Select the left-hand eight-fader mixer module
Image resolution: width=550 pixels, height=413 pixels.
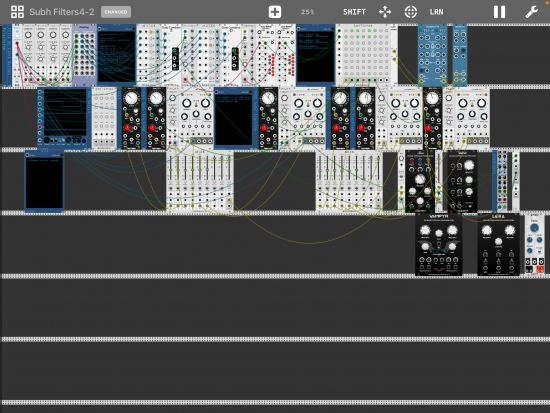point(200,181)
